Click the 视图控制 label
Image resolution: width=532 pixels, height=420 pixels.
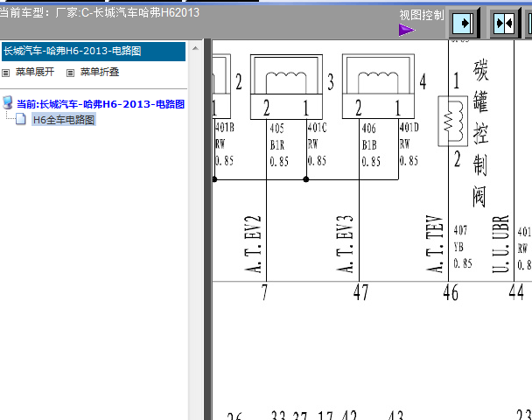422,15
